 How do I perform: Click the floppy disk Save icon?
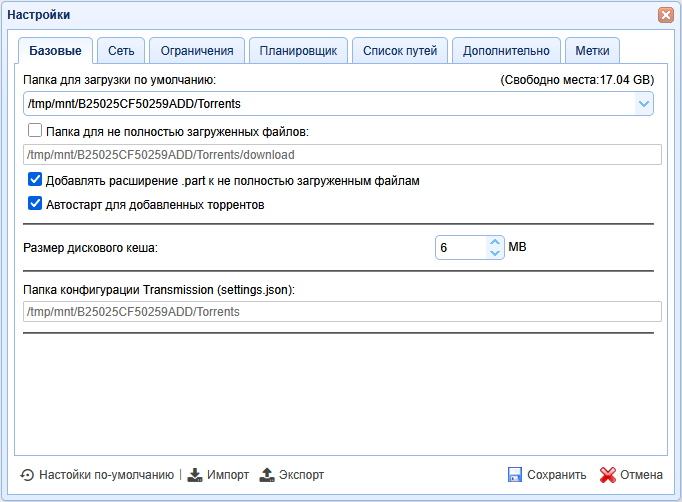click(515, 475)
